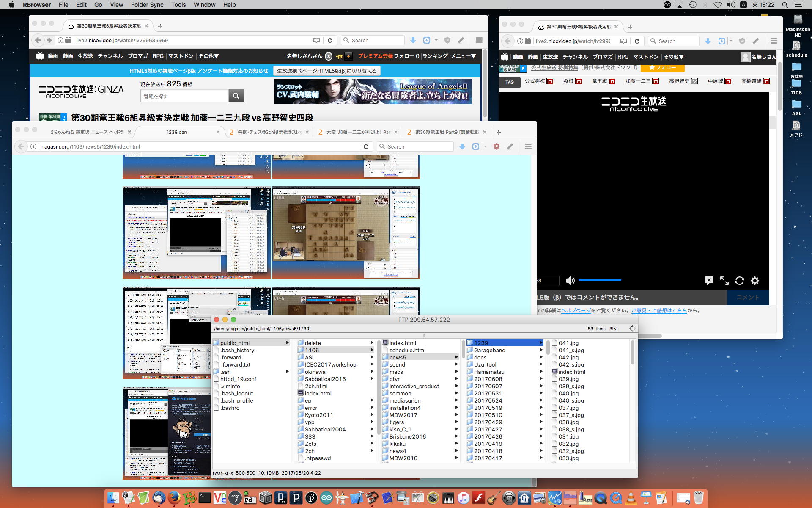Open the Firefox dock icon
This screenshot has height=508, width=812.
click(x=174, y=498)
